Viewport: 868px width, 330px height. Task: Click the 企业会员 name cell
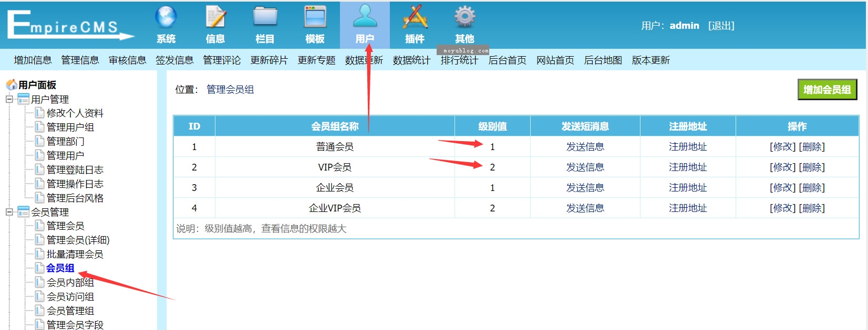point(335,188)
